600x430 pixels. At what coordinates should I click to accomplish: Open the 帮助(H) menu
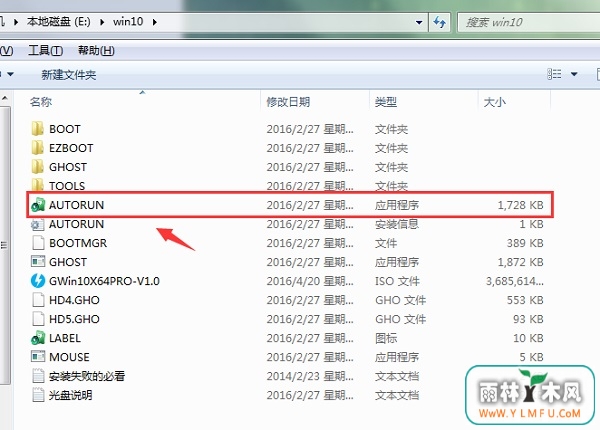click(96, 50)
